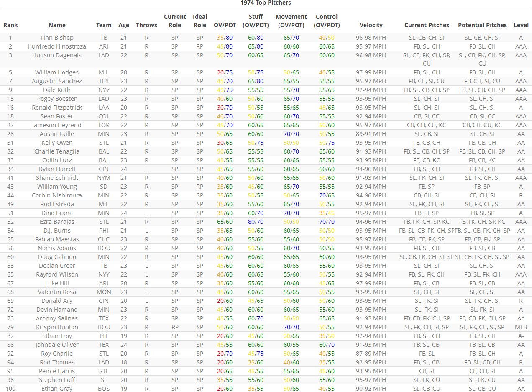This screenshot has width=532, height=392.
Task: Click Doug Galindo name
Action: click(x=57, y=257)
